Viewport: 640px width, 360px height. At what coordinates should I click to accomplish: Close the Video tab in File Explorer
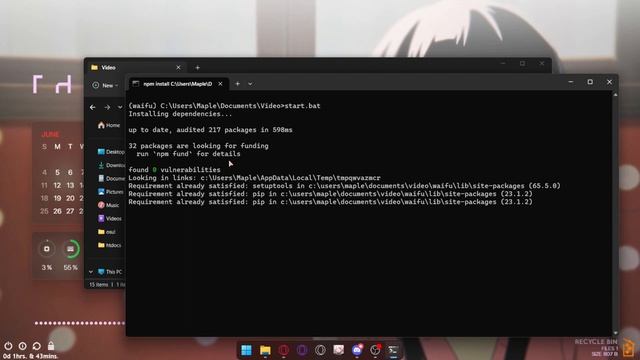tap(178, 68)
